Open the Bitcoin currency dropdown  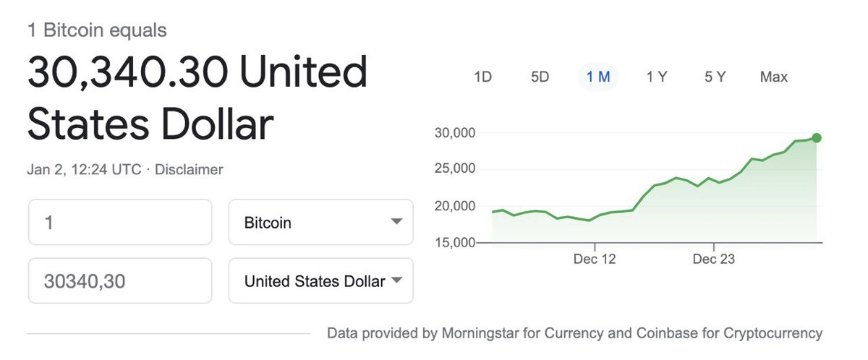click(x=320, y=223)
